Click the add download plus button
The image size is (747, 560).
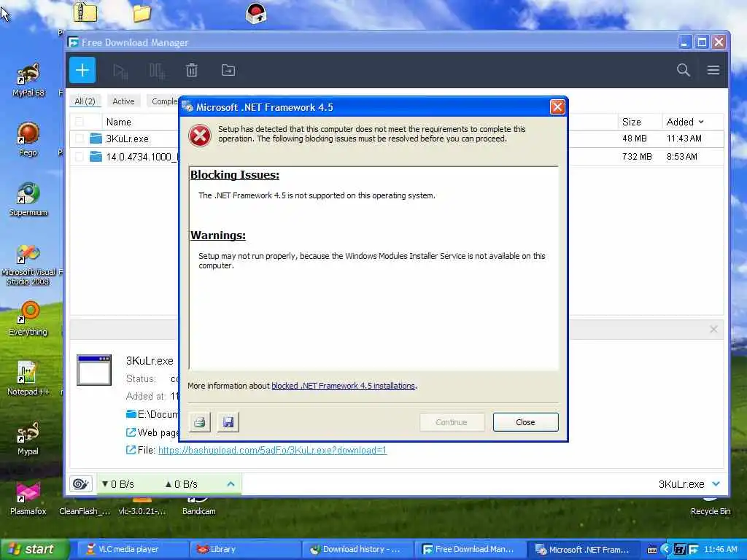point(82,71)
